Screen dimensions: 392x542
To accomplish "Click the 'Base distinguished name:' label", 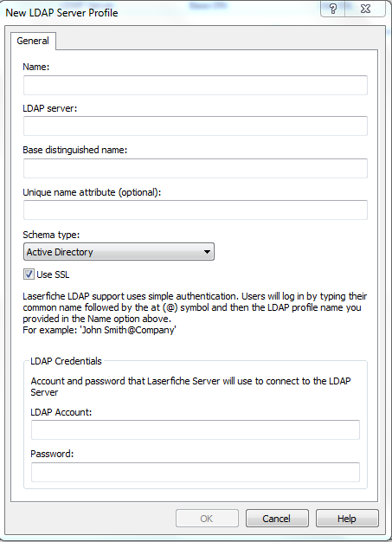I will pyautogui.click(x=75, y=150).
